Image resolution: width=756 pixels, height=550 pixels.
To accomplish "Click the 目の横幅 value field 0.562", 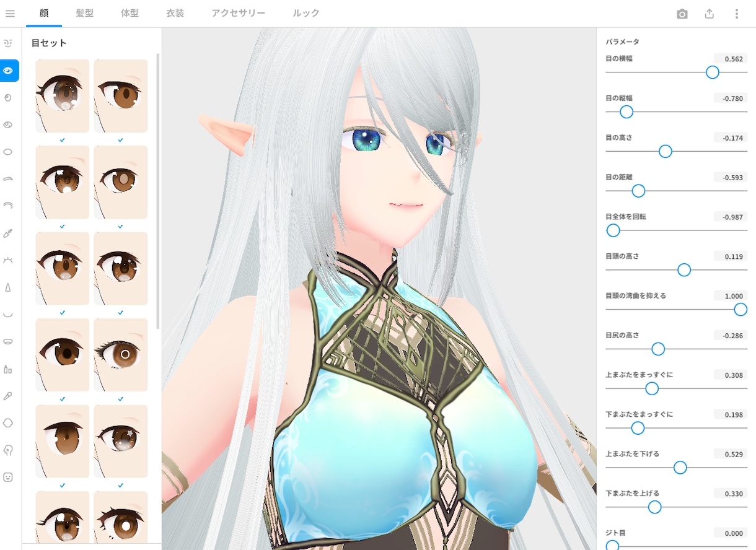I will click(x=730, y=59).
